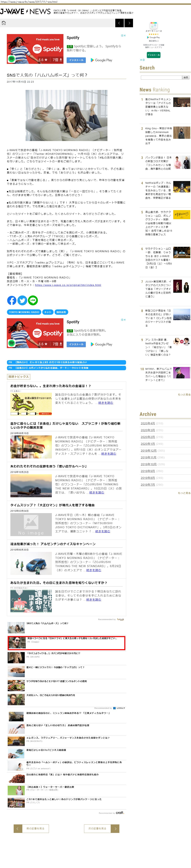Click もっと見る under Archive list
The height and width of the screenshot is (868, 191).
184,493
